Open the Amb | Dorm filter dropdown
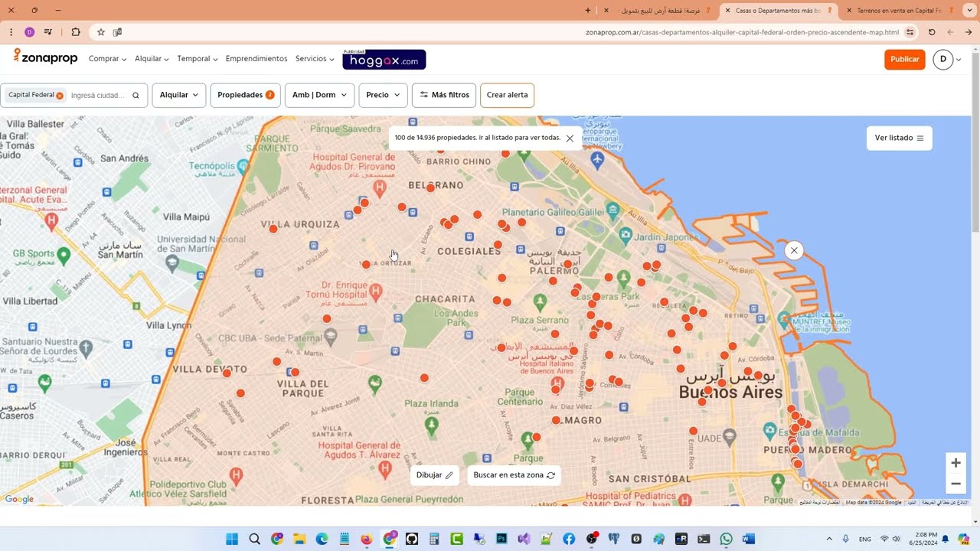The height and width of the screenshot is (551, 980). pos(319,95)
